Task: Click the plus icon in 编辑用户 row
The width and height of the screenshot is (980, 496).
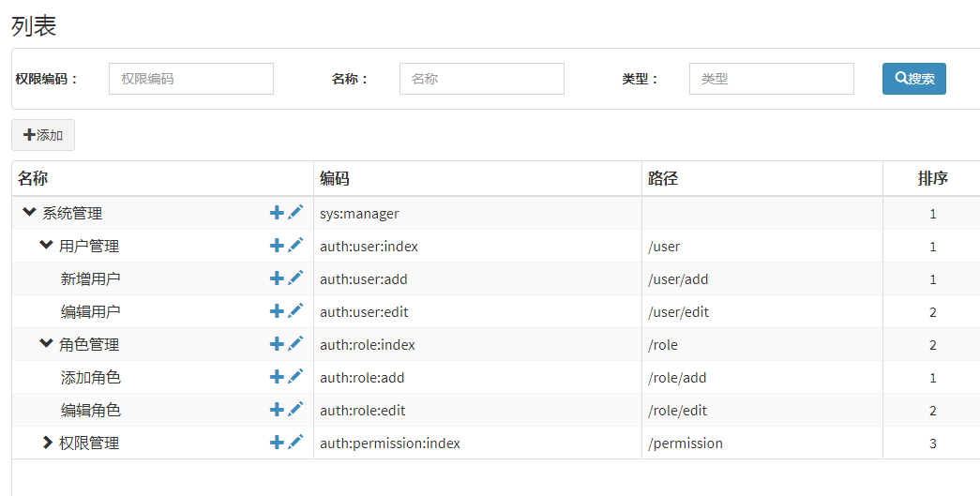Action: 277,311
